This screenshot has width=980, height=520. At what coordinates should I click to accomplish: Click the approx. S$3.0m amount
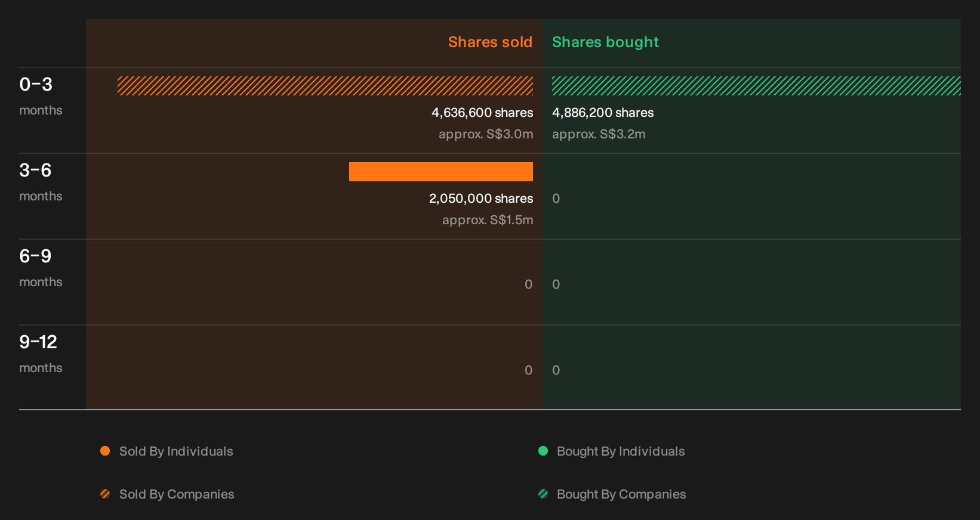tap(486, 134)
